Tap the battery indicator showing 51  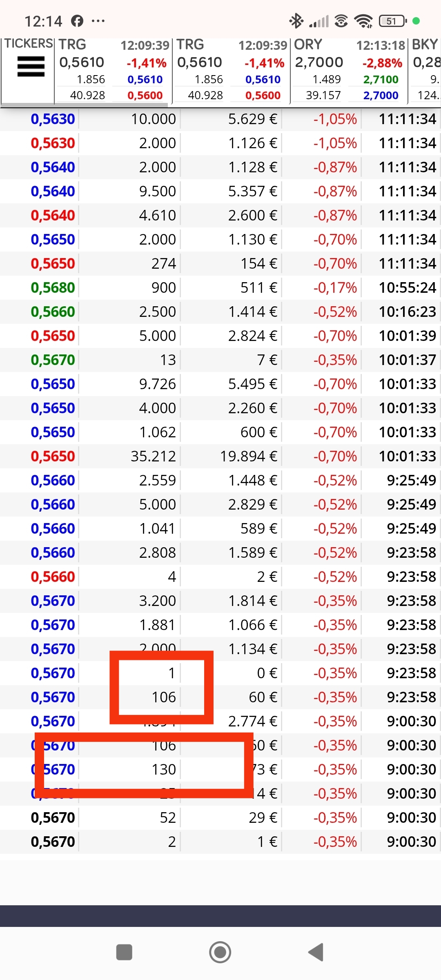click(x=393, y=21)
